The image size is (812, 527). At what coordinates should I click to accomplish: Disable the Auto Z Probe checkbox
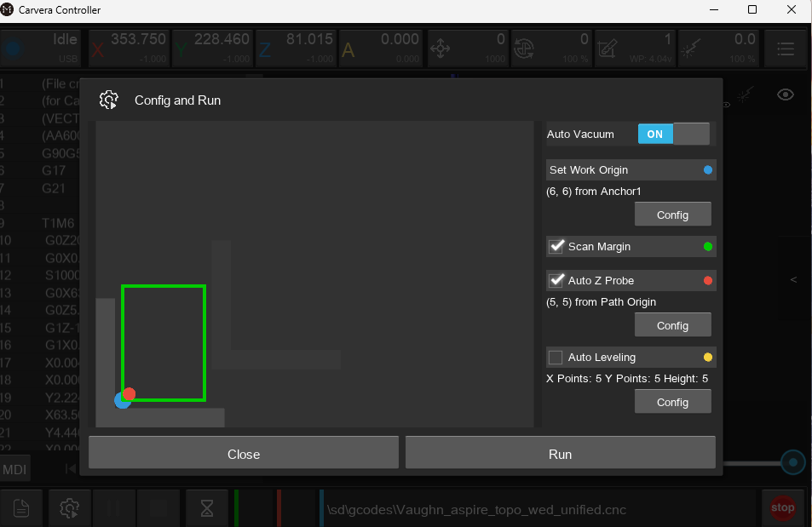558,280
